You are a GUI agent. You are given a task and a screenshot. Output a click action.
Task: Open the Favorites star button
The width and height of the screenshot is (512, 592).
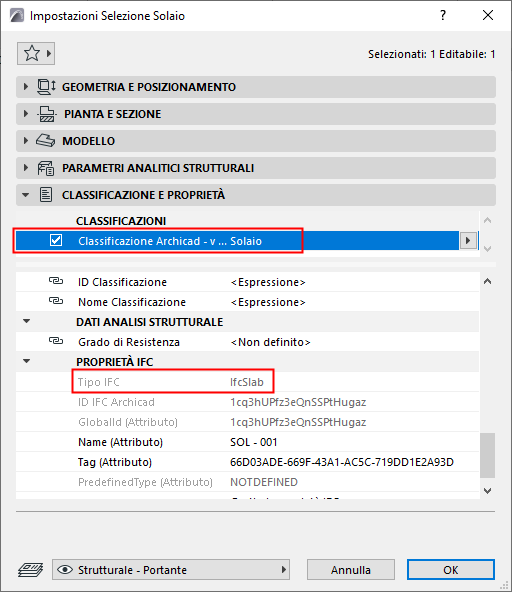tap(35, 54)
